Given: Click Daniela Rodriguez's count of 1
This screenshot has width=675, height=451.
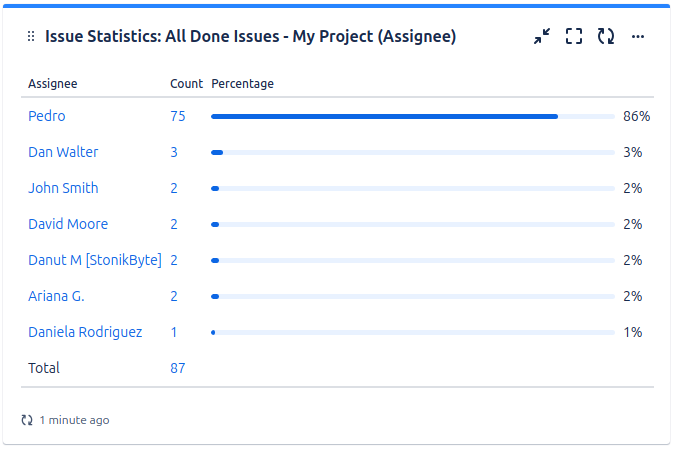Looking at the screenshot, I should (x=174, y=332).
